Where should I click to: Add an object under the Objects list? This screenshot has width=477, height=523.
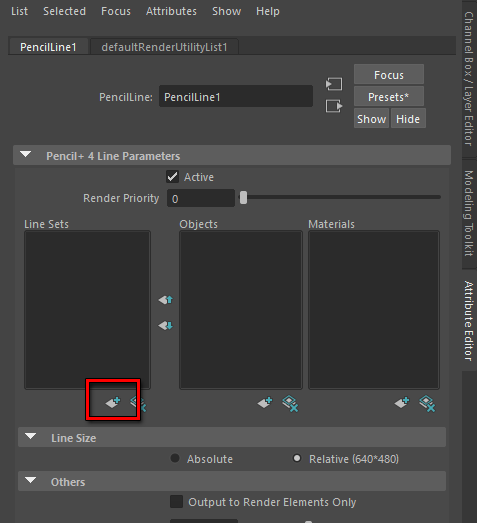(265, 403)
